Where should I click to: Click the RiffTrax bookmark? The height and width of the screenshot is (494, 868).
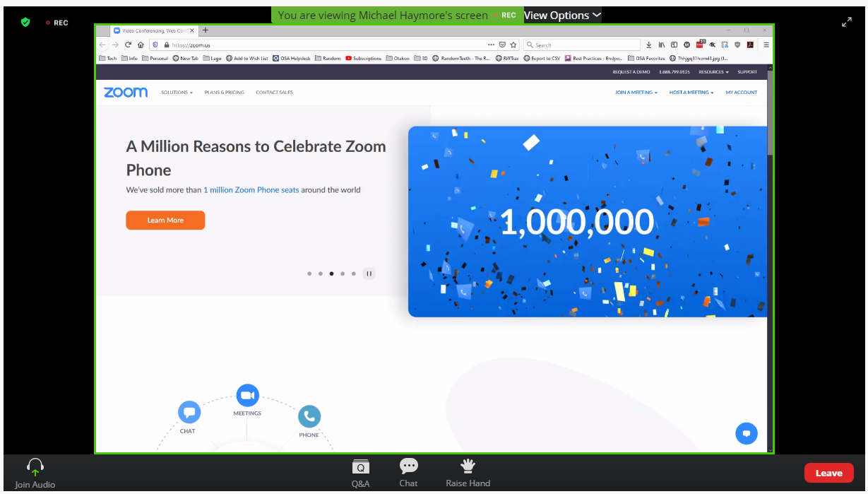click(506, 59)
